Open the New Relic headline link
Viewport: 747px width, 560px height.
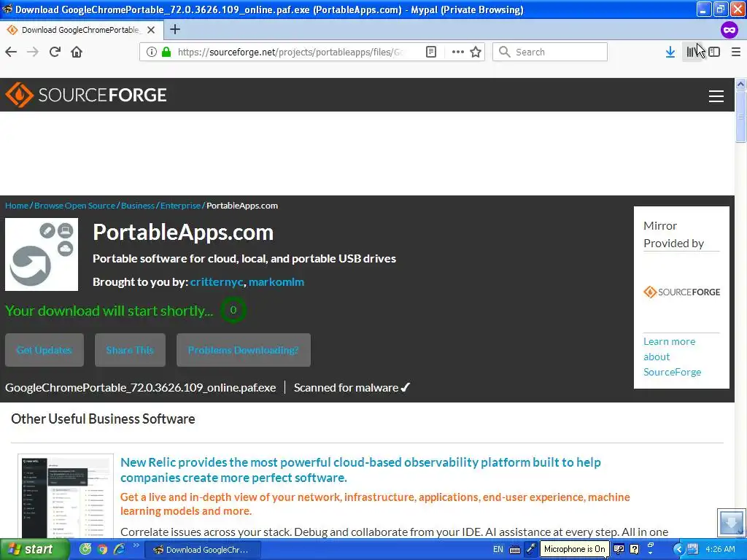coord(360,470)
